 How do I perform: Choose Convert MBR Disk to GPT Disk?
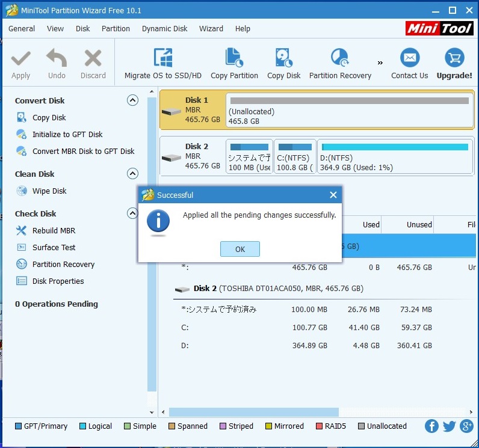[83, 151]
